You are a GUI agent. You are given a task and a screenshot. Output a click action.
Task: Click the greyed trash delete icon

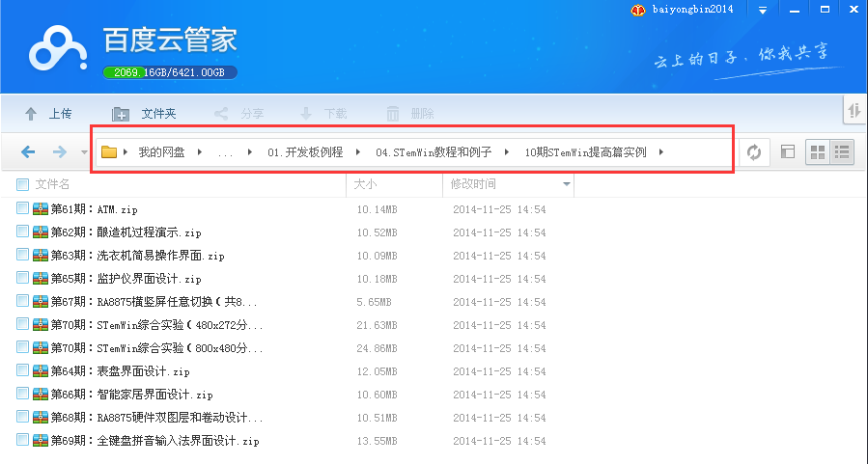click(x=392, y=114)
